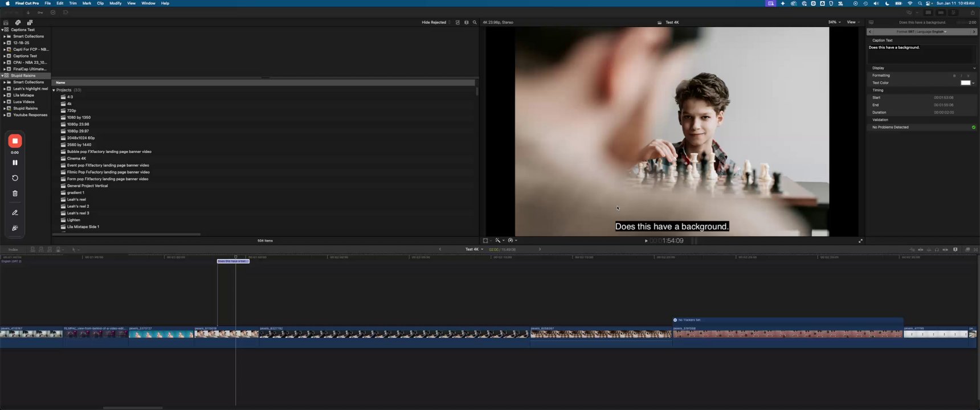Open the Trim menu

tap(73, 3)
